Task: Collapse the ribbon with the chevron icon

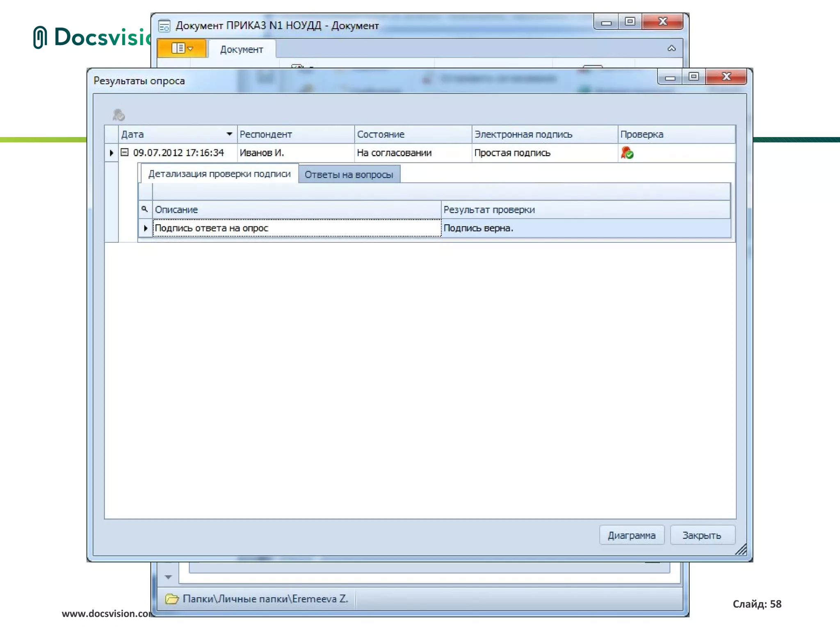Action: coord(671,48)
